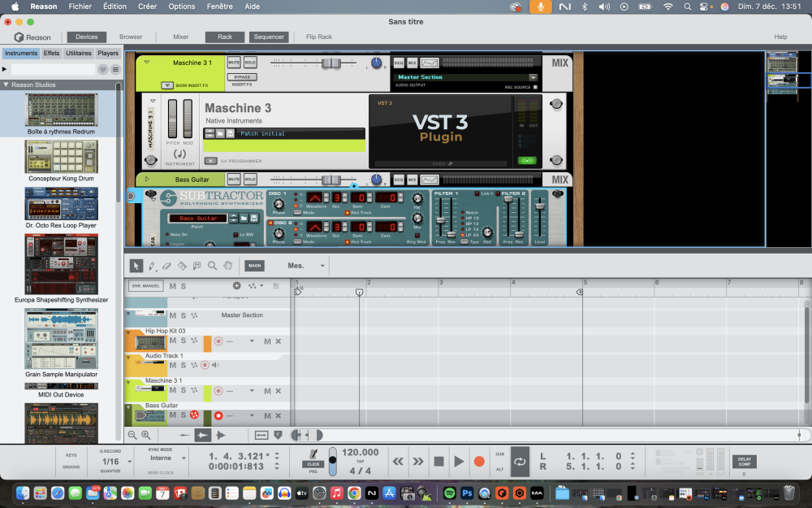
Task: Click the favorites heart icon in browser
Action: [x=103, y=69]
